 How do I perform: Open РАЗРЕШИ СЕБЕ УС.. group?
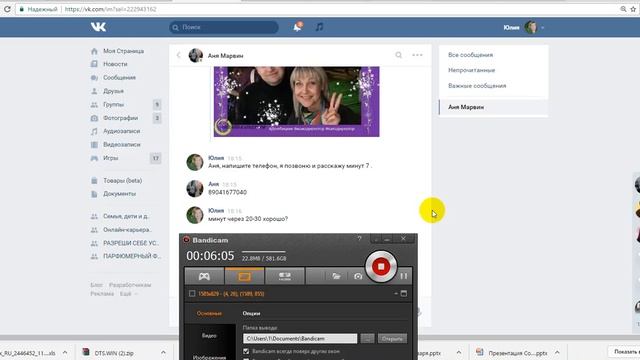point(131,243)
